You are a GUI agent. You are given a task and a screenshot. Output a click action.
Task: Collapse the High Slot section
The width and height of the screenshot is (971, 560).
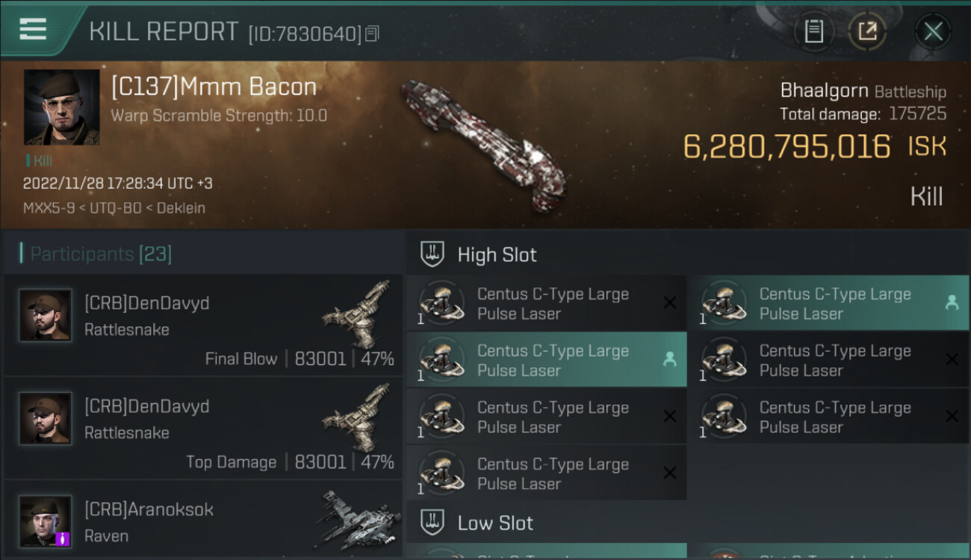coord(497,255)
